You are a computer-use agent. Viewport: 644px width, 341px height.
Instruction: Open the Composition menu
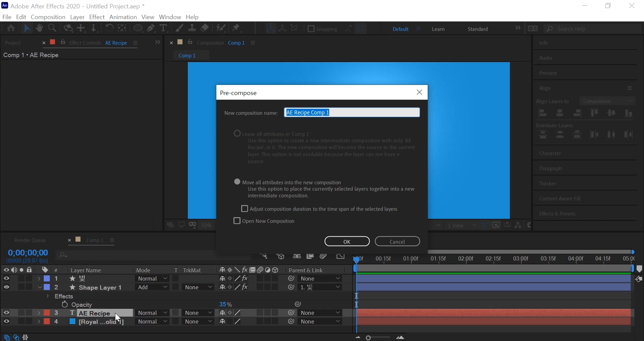pyautogui.click(x=48, y=17)
